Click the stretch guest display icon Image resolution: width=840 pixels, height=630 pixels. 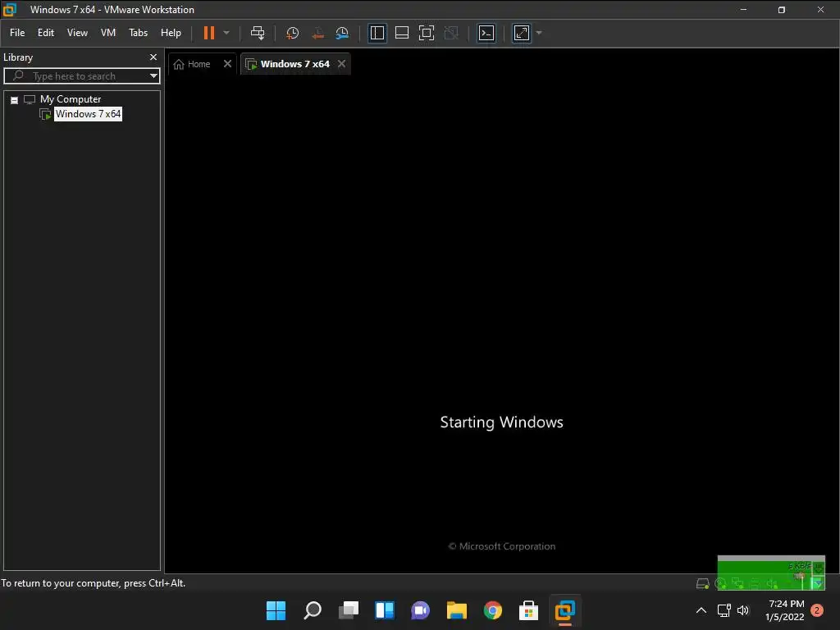coord(521,33)
